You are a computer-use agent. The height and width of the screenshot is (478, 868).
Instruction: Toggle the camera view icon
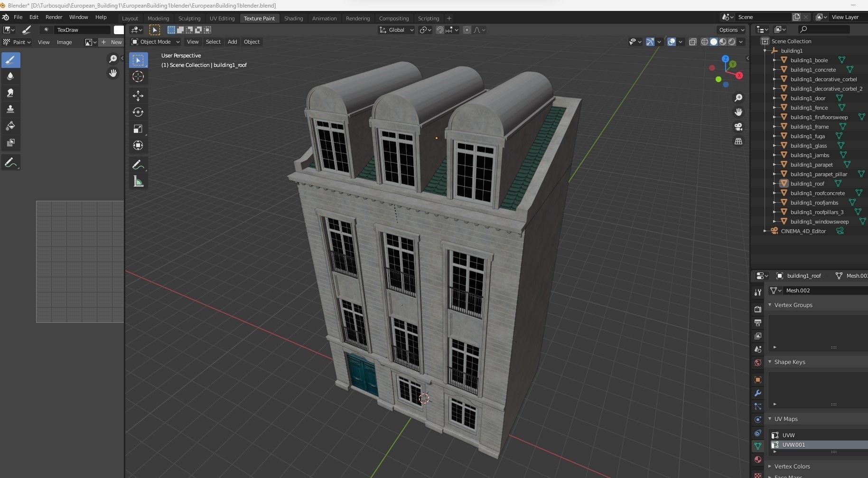click(x=738, y=127)
